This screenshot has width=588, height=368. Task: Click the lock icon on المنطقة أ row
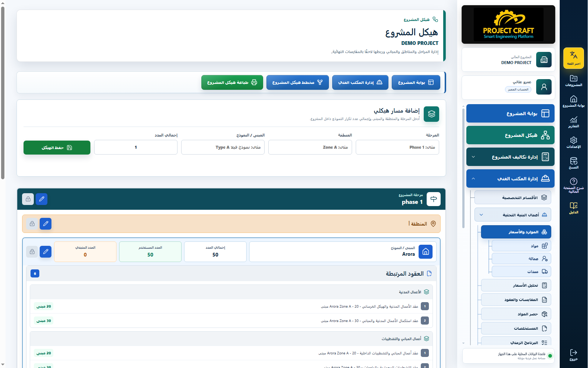(32, 224)
